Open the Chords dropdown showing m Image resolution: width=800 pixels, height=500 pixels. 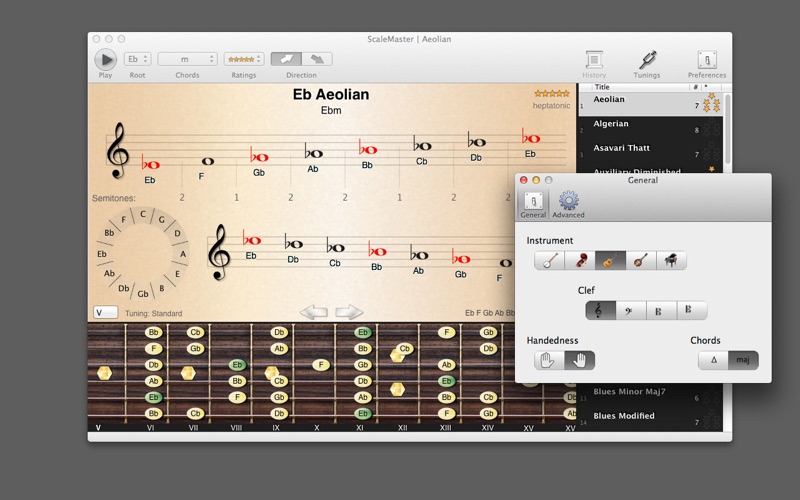187,59
